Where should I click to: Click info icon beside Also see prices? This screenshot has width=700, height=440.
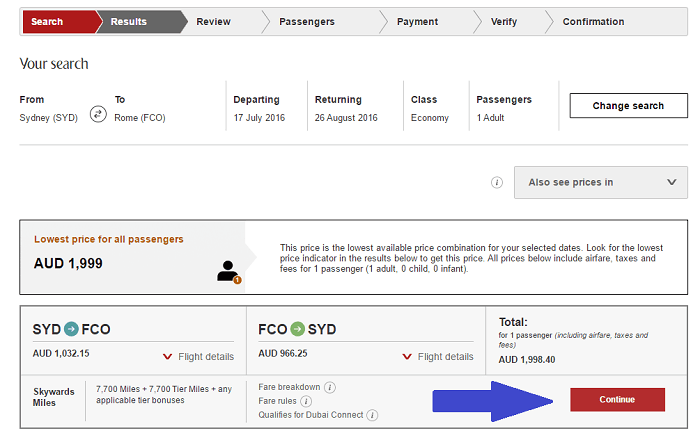[496, 183]
